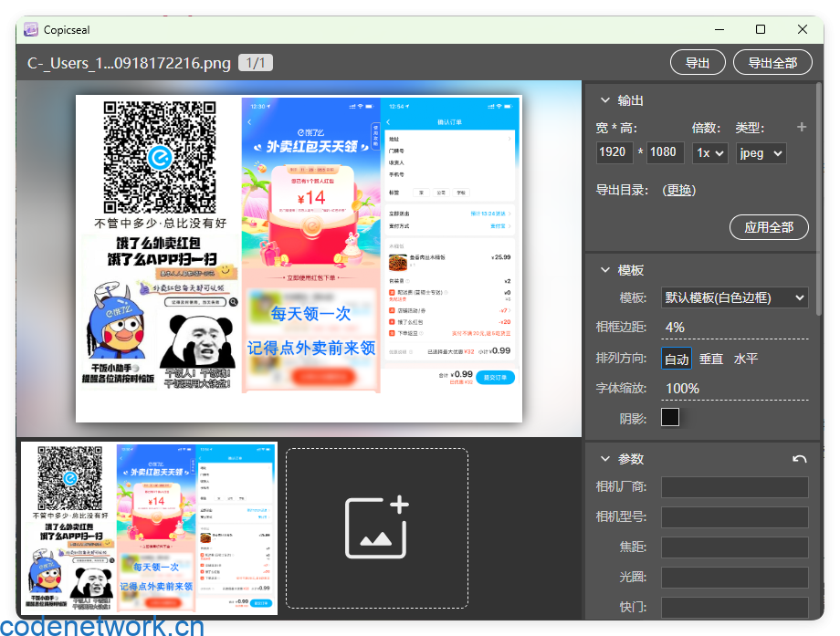840x636 pixels.
Task: Click the main preview image
Action: [x=299, y=258]
